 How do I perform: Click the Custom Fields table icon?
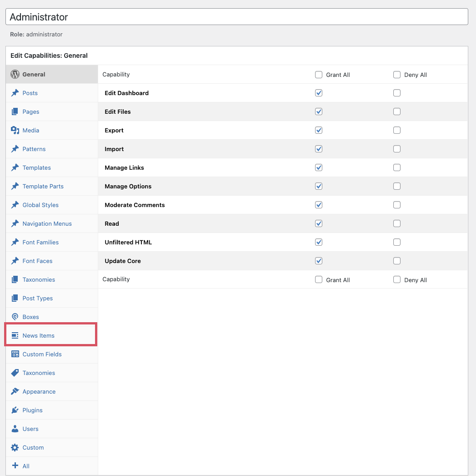coord(15,354)
